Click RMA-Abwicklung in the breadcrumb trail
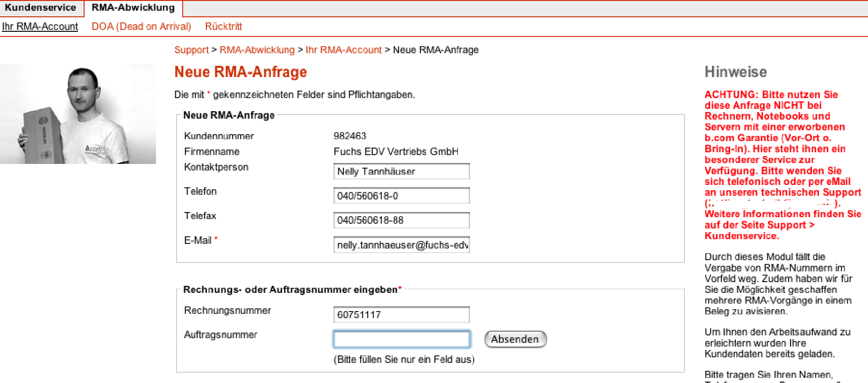The height and width of the screenshot is (383, 868). coord(257,50)
